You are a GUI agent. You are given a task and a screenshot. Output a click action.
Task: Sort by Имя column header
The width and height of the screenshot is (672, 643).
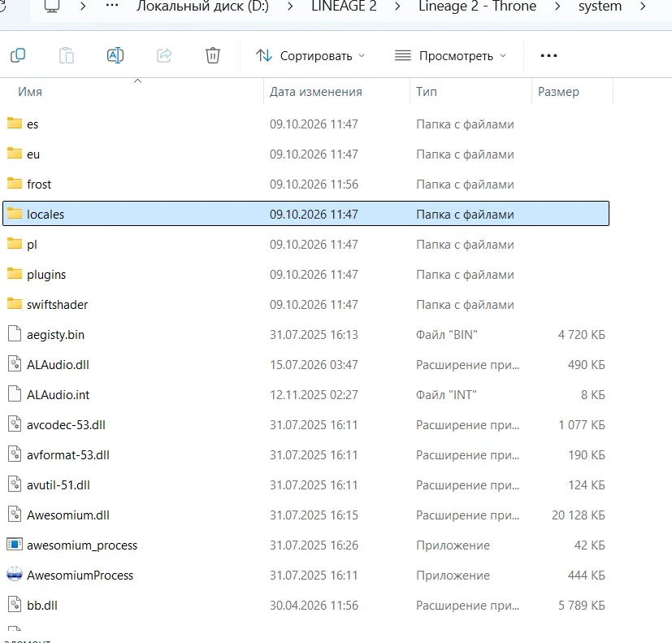click(x=30, y=92)
